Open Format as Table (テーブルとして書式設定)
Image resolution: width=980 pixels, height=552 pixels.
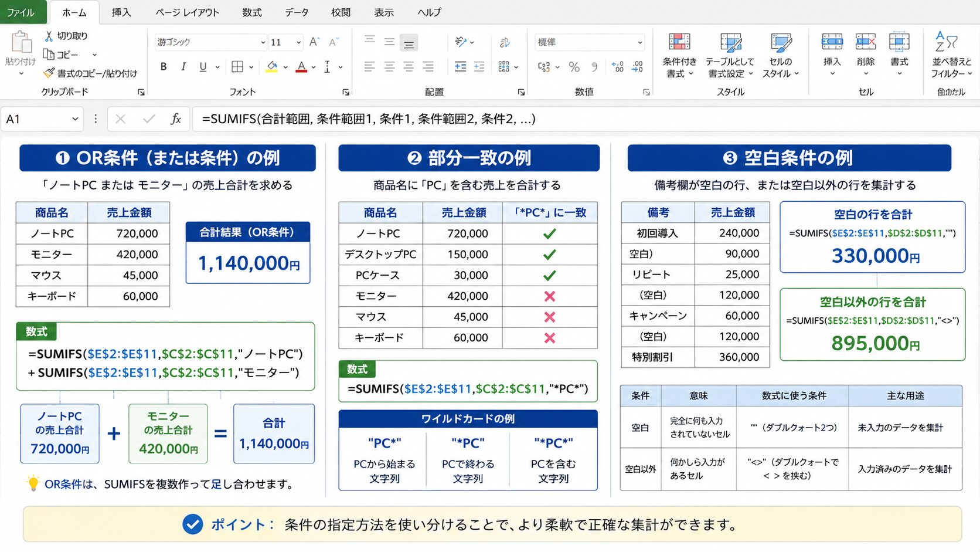point(730,55)
